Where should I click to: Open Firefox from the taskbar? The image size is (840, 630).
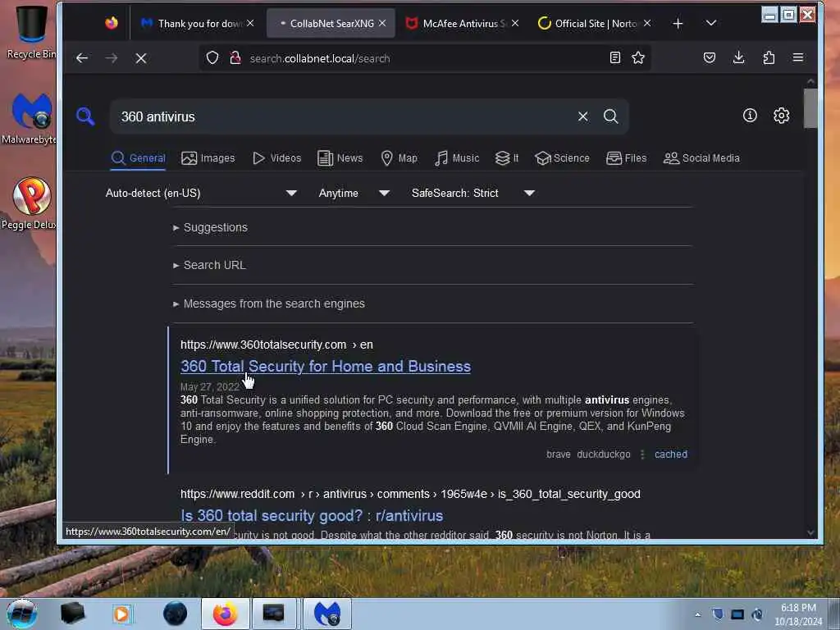click(225, 614)
